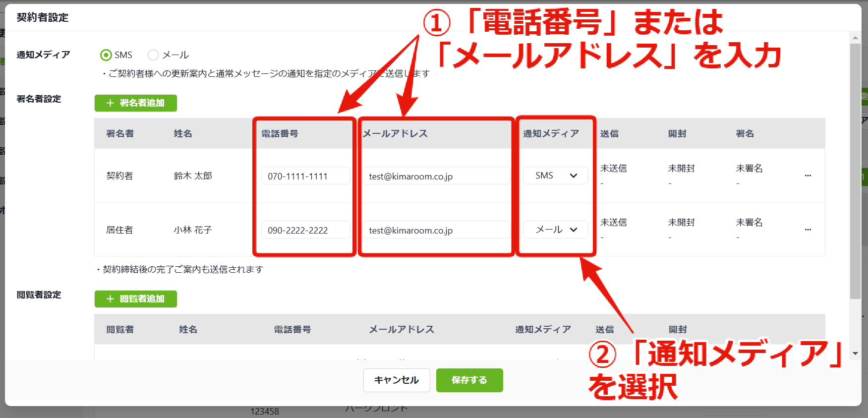Screen dimensions: 868x418
Task: Click the 契約締結後の完了ご案内も送信されます note
Action: [x=183, y=270]
